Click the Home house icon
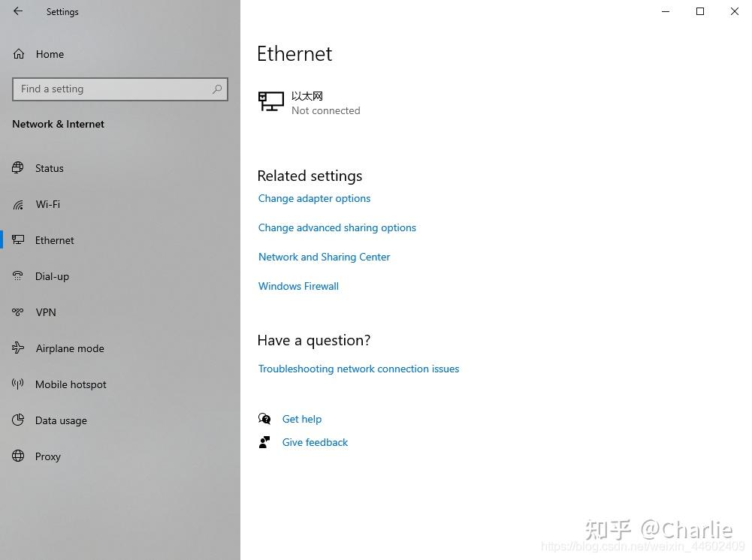Viewport: 752px width, 560px height. 18,54
